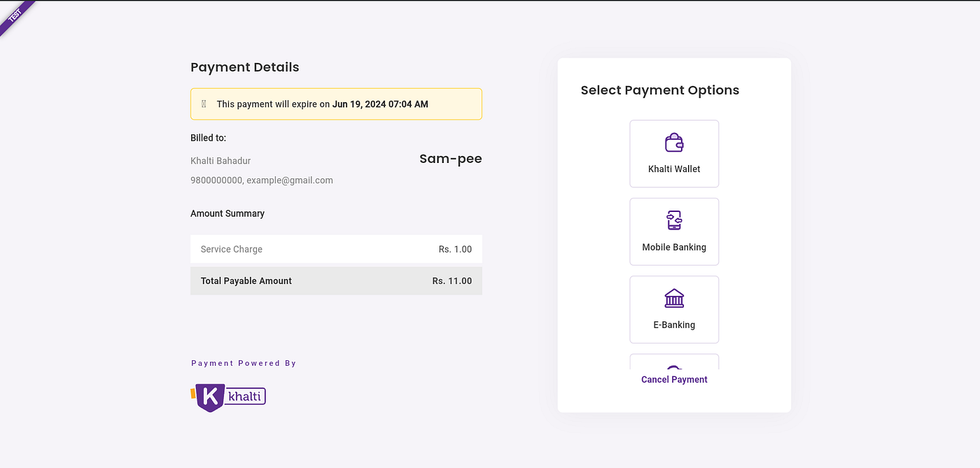The image size is (980, 468).
Task: Click the TEST ribbon in the corner
Action: 15,15
